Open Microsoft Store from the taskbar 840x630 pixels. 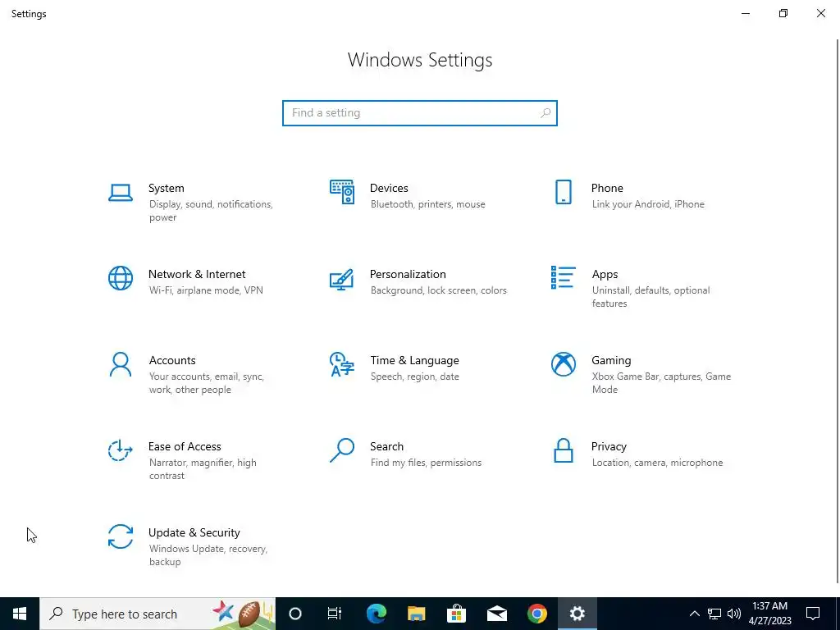pos(456,614)
